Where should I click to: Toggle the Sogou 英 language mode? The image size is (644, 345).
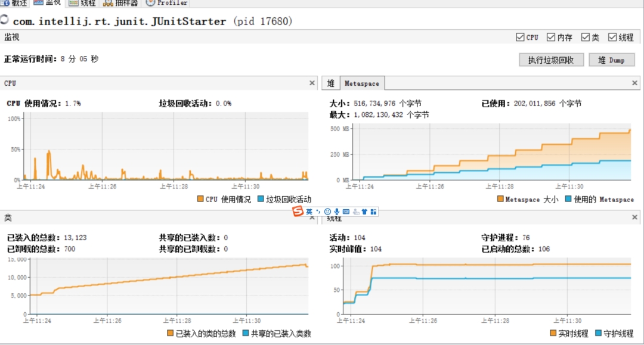[309, 212]
